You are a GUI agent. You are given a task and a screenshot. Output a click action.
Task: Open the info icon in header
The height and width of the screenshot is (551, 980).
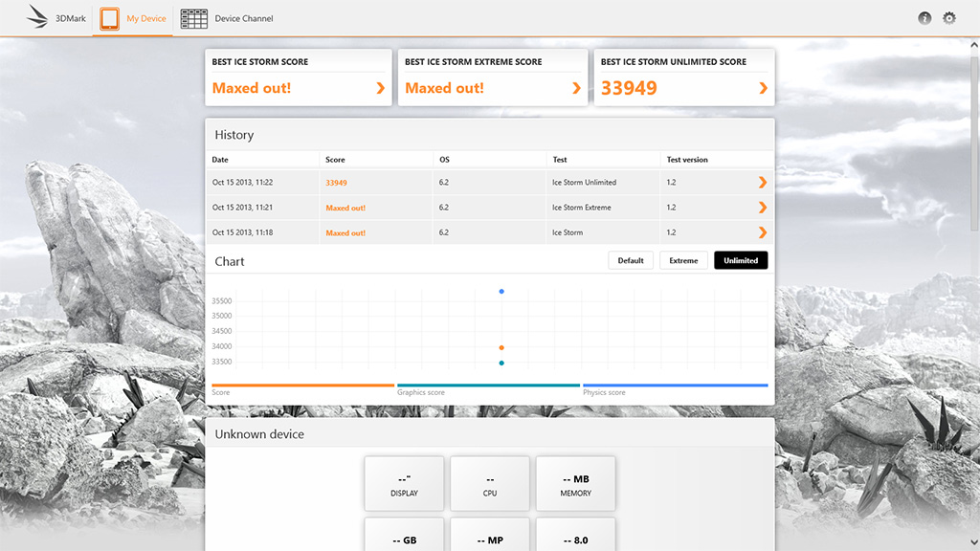click(924, 18)
